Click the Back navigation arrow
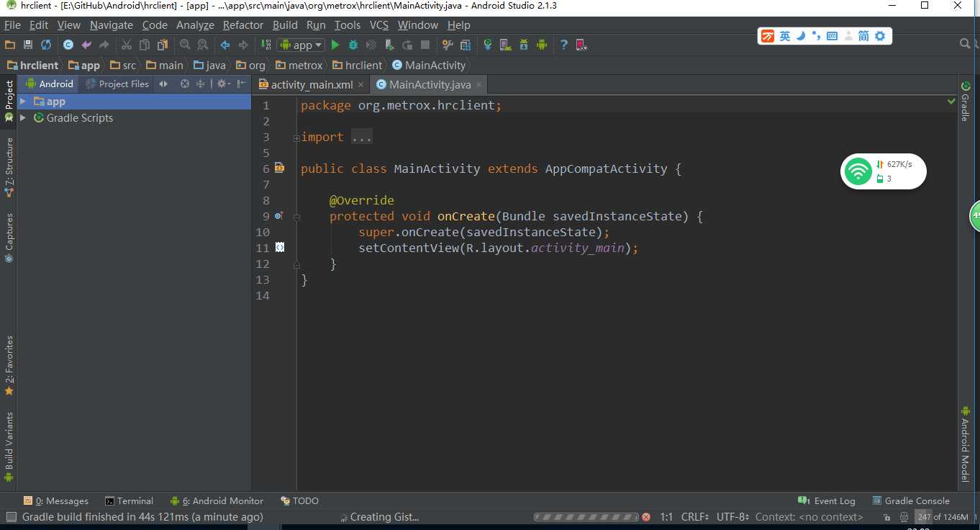This screenshot has width=980, height=530. tap(225, 45)
